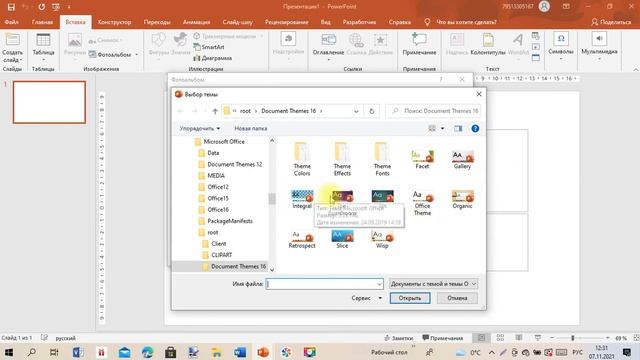The height and width of the screenshot is (360, 640).
Task: Select the Gallery theme file
Action: point(462,160)
